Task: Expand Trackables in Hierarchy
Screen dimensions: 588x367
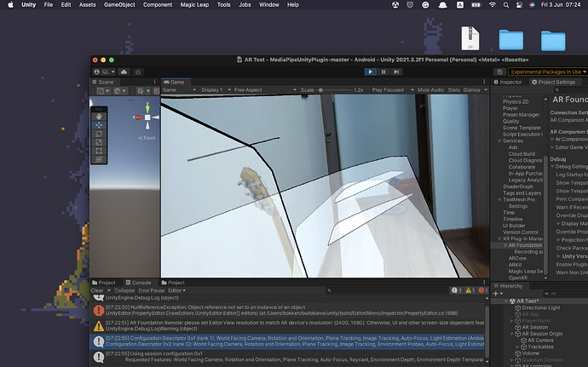Action: (x=518, y=347)
